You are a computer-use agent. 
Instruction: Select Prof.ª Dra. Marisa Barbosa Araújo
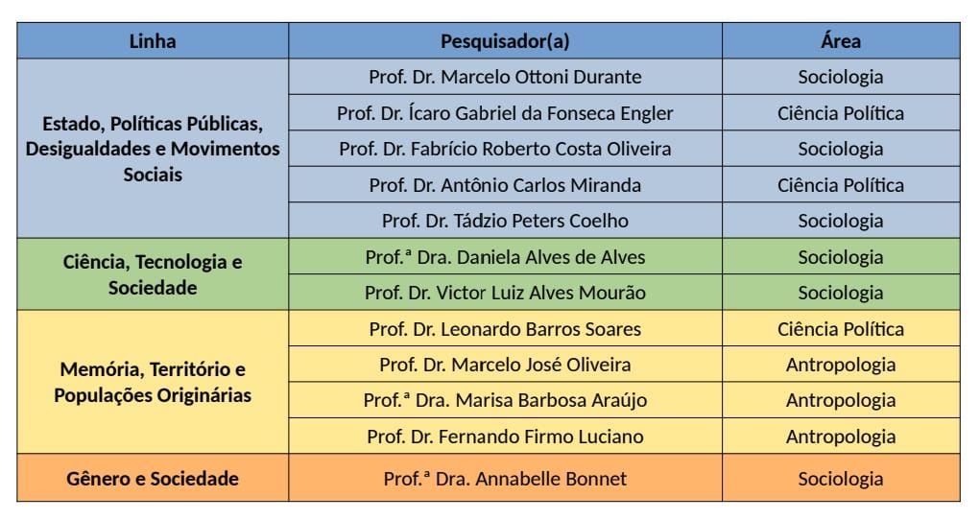click(505, 400)
